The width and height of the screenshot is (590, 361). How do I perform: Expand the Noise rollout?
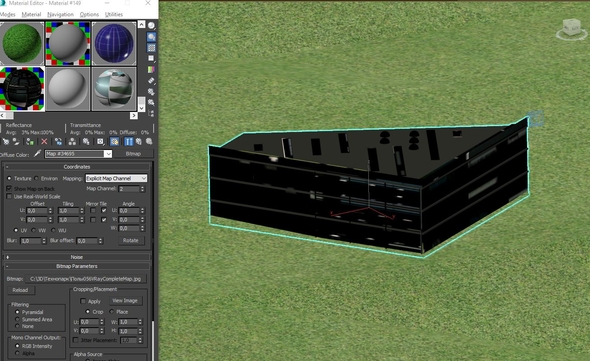(x=77, y=257)
